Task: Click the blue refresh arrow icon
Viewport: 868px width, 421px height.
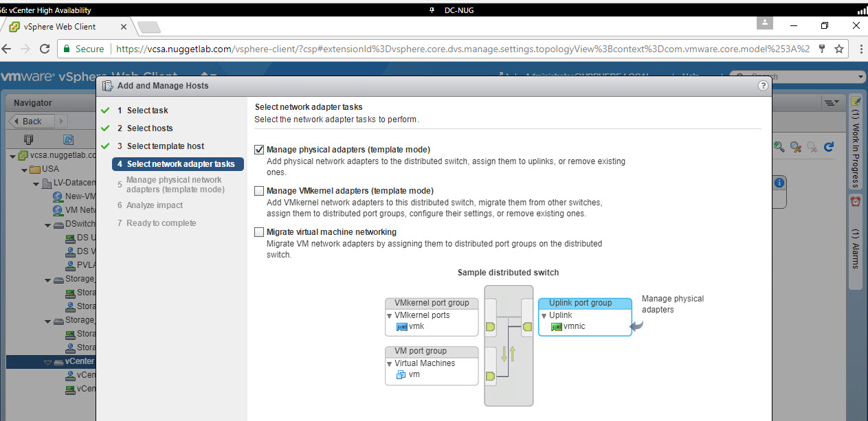Action: (829, 146)
